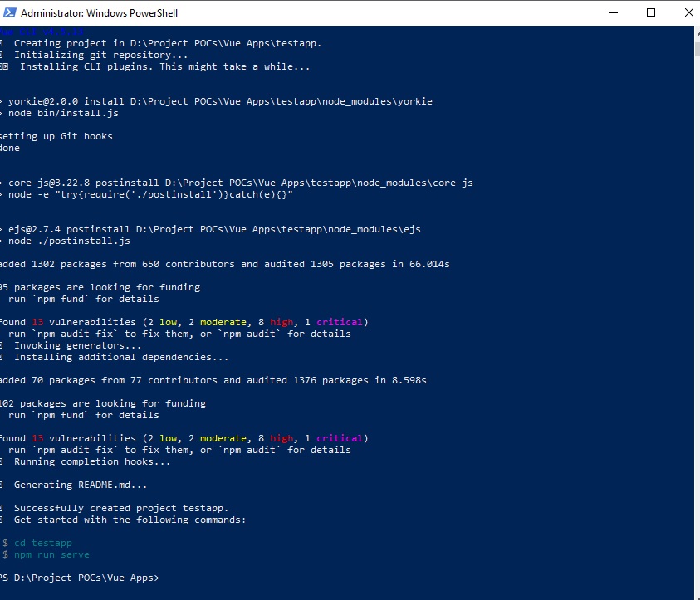The image size is (700, 600).
Task: Close the PowerShell window
Action: click(689, 12)
